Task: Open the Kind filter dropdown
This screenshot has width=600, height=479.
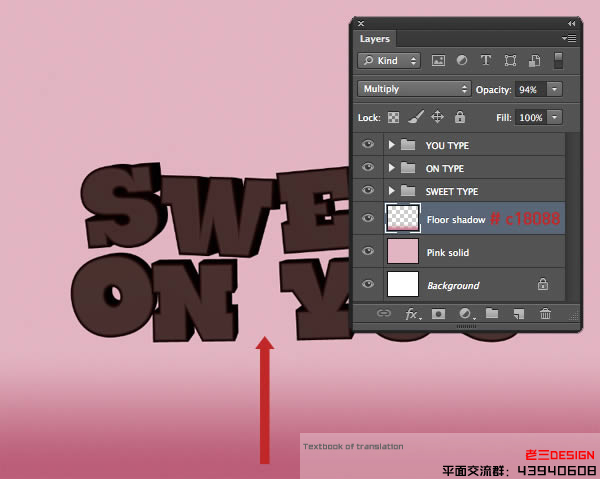Action: [389, 60]
